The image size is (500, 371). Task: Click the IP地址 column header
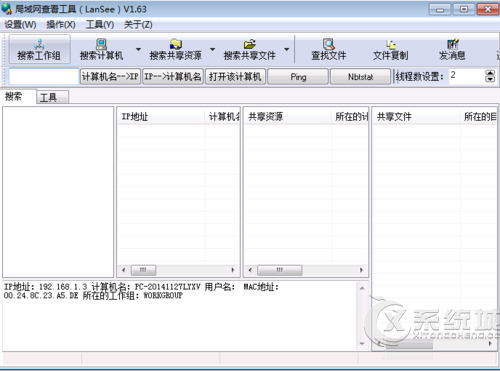[161, 116]
